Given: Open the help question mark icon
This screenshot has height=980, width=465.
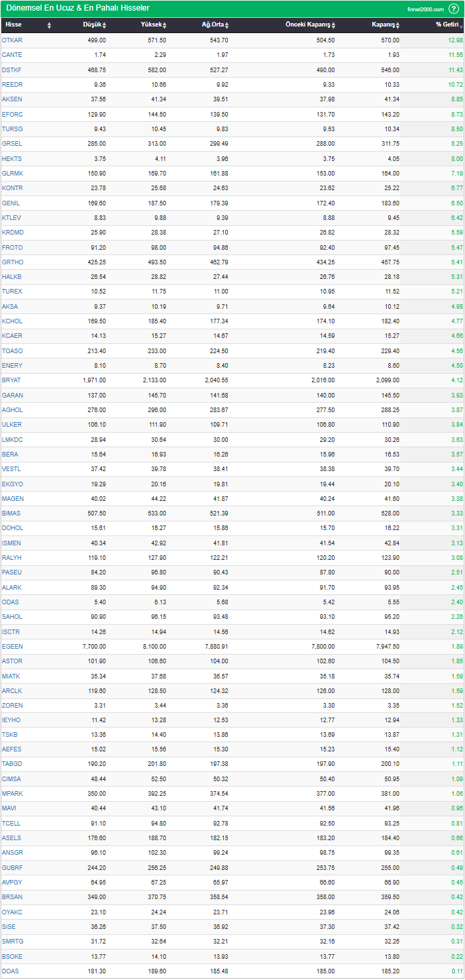Looking at the screenshot, I should (453, 9).
